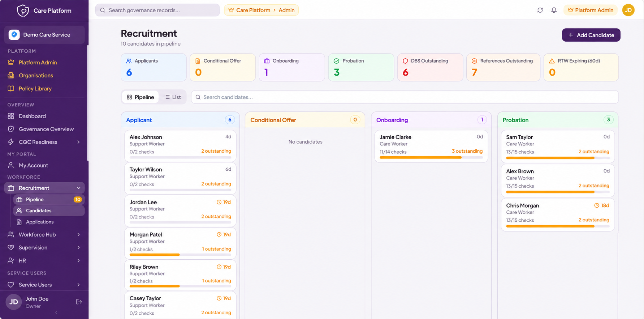Viewport: 644px width, 319px height.
Task: Click the Probation column count badge
Action: pos(608,120)
